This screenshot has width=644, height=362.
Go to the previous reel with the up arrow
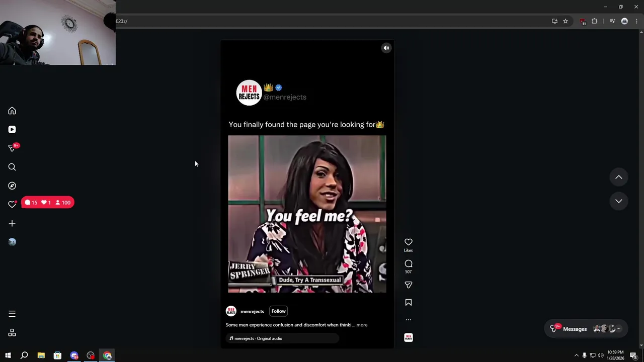[619, 177]
